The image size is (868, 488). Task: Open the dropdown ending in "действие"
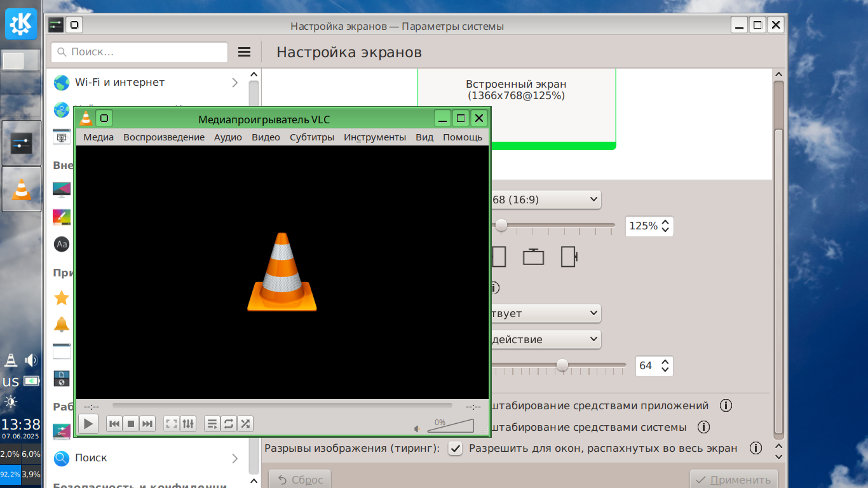(545, 339)
